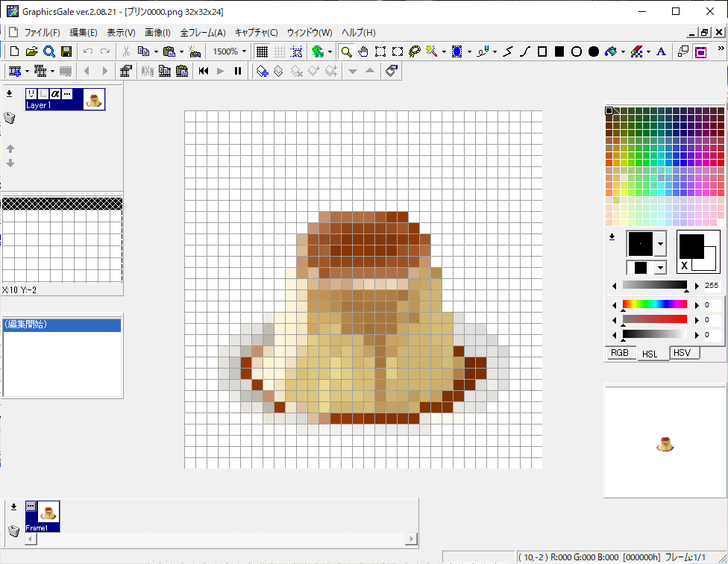Toggle the selection preview dashed-squares icon
This screenshot has height=564, width=728.
point(683,51)
